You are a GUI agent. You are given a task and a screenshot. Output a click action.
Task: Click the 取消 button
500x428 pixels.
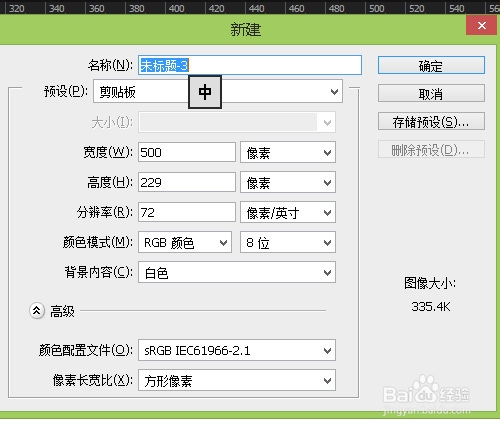(x=431, y=93)
